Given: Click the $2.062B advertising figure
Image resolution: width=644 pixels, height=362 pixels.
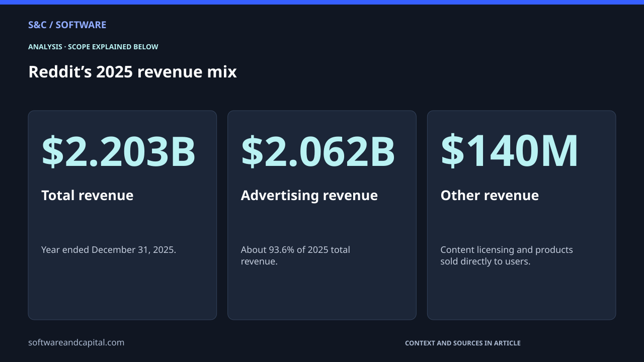Looking at the screenshot, I should [318, 151].
